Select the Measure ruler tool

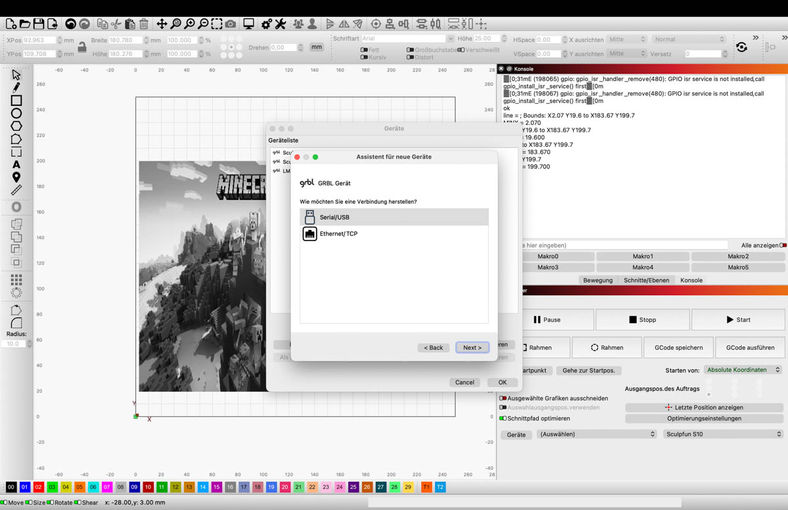(16, 190)
